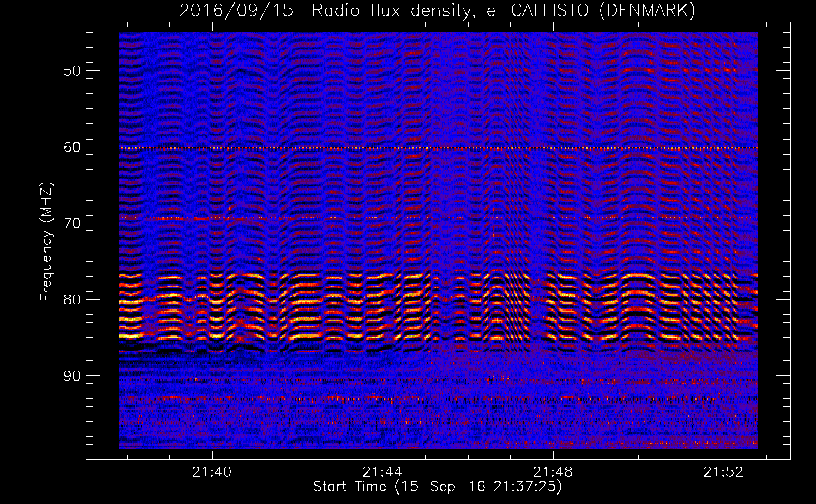Click the 'Frequency (MHZ)' axis label
816x504 pixels.
coord(46,242)
